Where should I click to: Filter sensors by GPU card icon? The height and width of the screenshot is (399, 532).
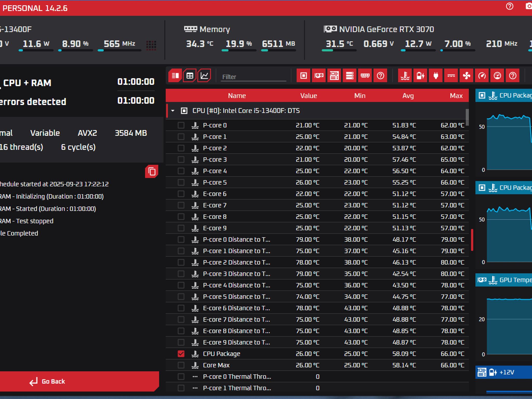pos(319,76)
